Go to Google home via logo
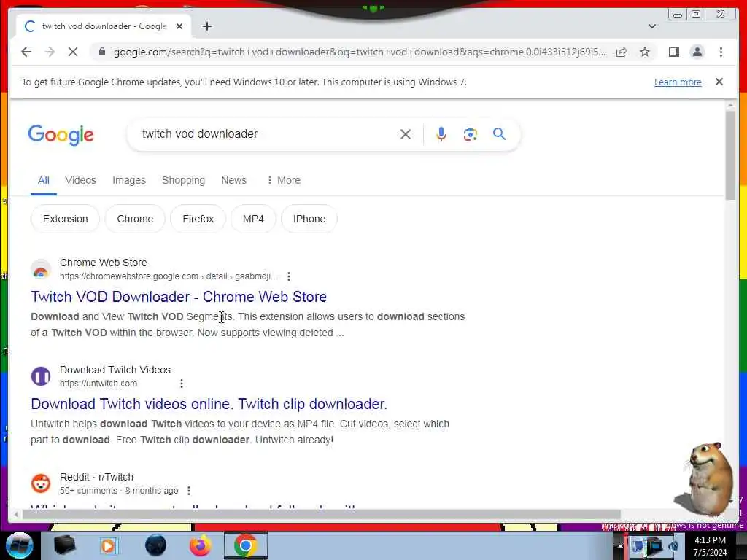Viewport: 747px width, 560px height. point(61,135)
